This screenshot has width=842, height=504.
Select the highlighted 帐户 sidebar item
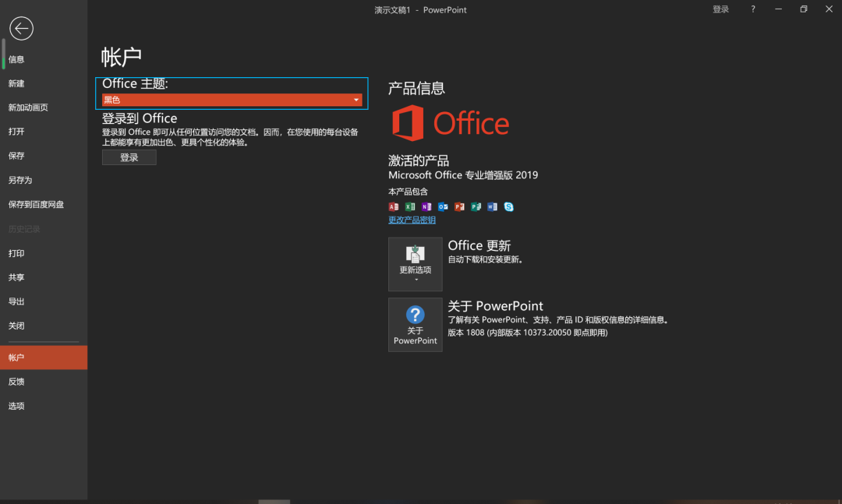[x=44, y=358]
